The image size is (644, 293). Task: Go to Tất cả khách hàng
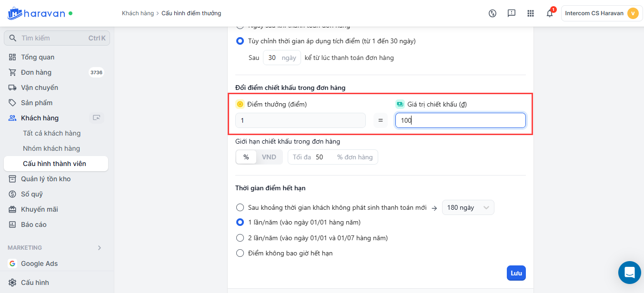coord(51,133)
